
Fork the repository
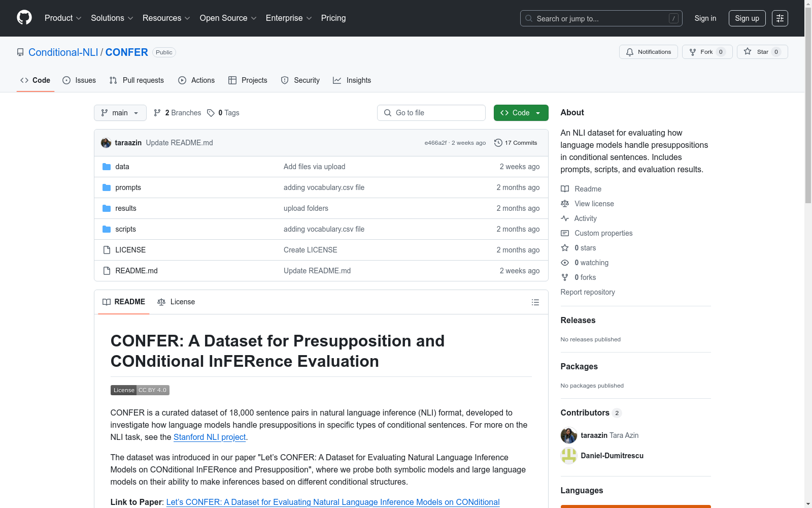tap(707, 52)
